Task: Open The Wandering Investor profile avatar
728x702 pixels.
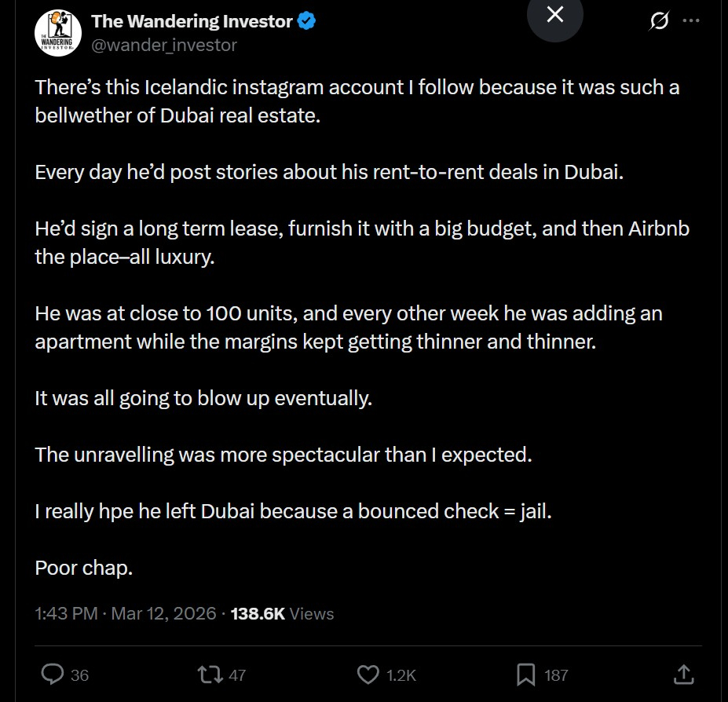Action: point(57,33)
